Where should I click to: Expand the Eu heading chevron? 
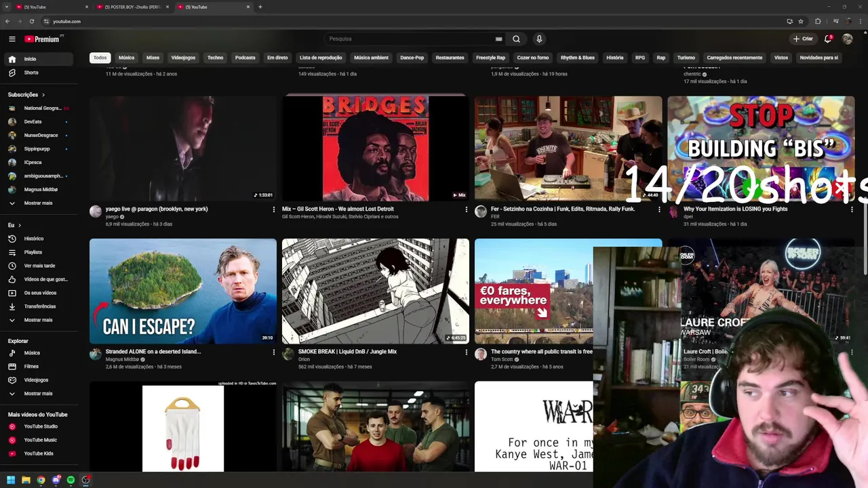[20, 225]
